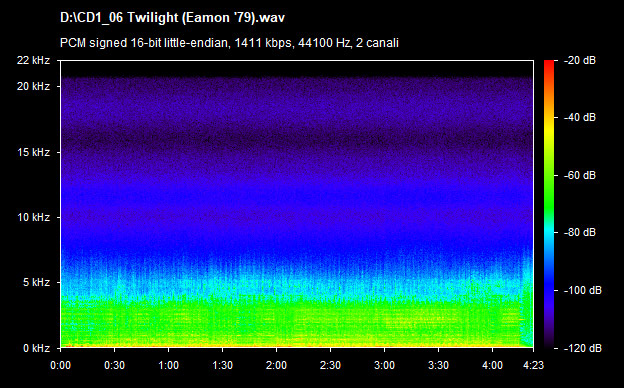Click the 5 kHz frequency axis label
Screen dimensions: 624x388
[36, 283]
